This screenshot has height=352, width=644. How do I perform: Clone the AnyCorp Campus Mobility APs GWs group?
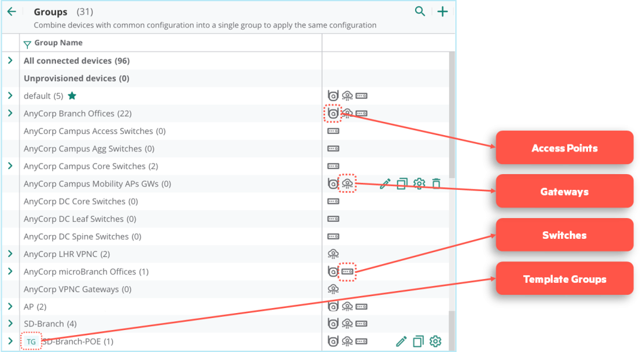click(x=402, y=184)
